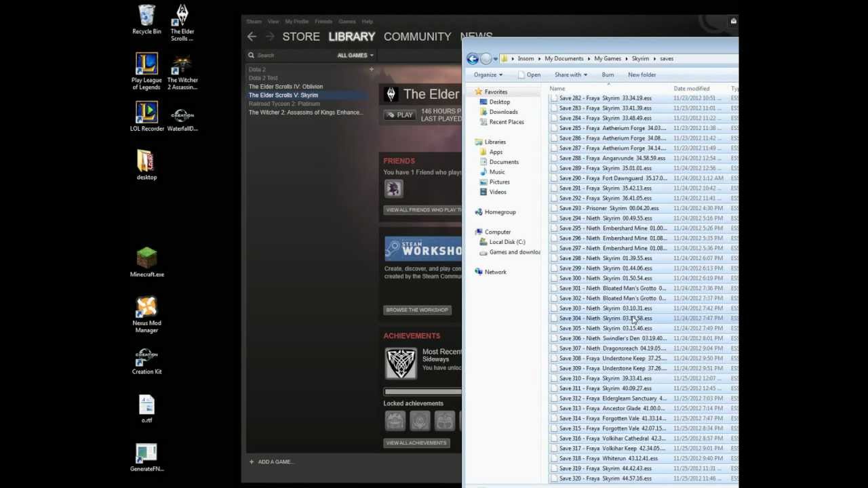Click the achievement progress bar
Image resolution: width=868 pixels, height=488 pixels.
point(422,391)
